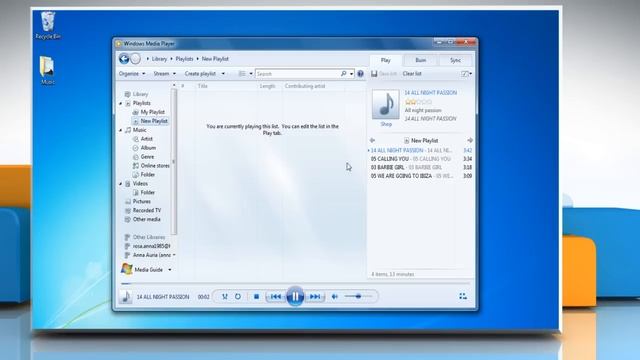Open the Stream menu
The height and width of the screenshot is (360, 640).
tap(164, 74)
